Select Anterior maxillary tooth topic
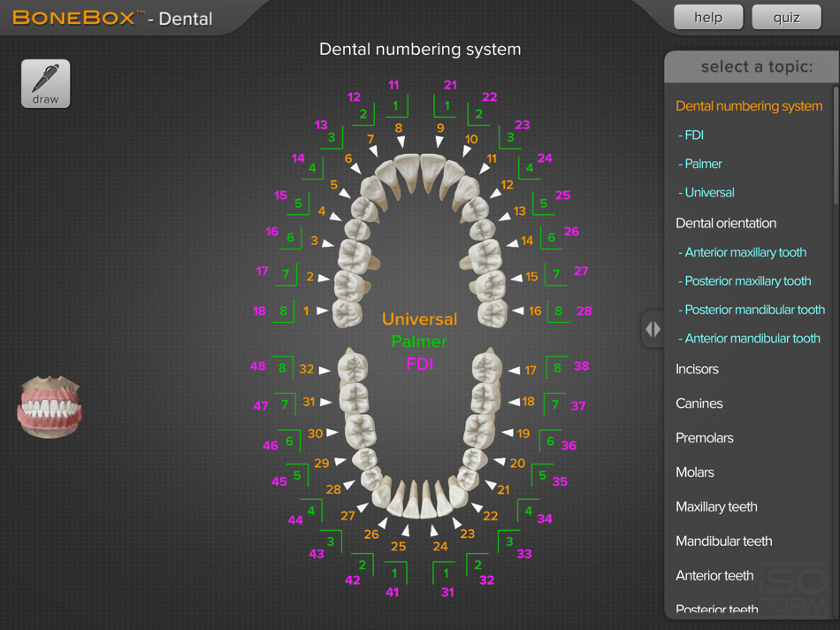Screen dimensions: 840x630 (743, 252)
